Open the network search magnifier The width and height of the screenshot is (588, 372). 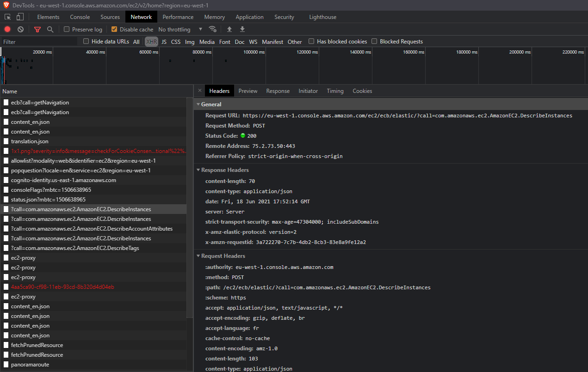coord(50,29)
